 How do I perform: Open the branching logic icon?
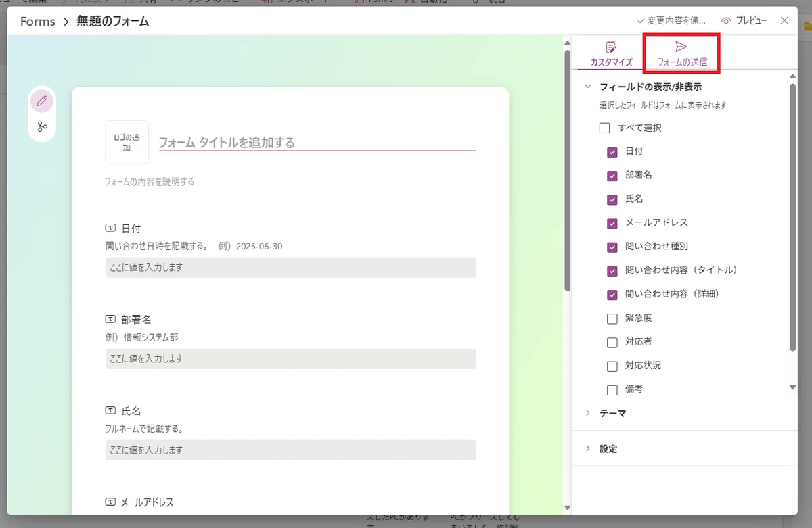(x=42, y=126)
